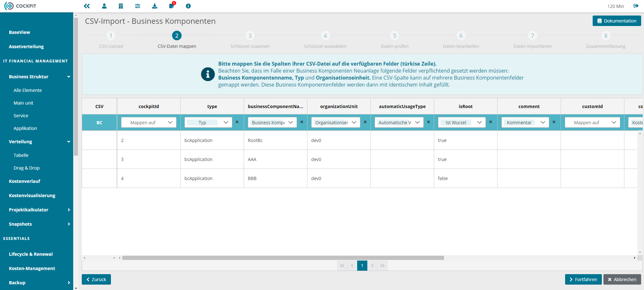Viewport: 644px width, 290px height.
Task: Remove the Kommentar mapping
Action: [x=554, y=122]
